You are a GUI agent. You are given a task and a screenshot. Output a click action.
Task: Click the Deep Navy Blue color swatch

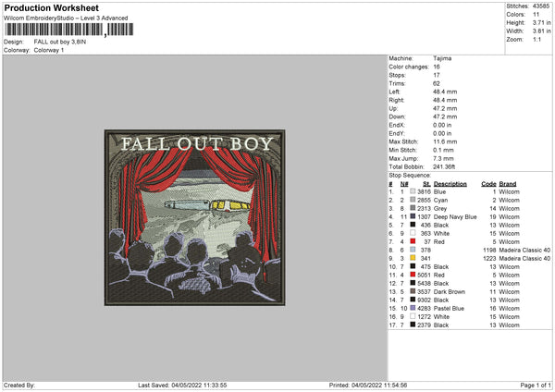(x=413, y=216)
